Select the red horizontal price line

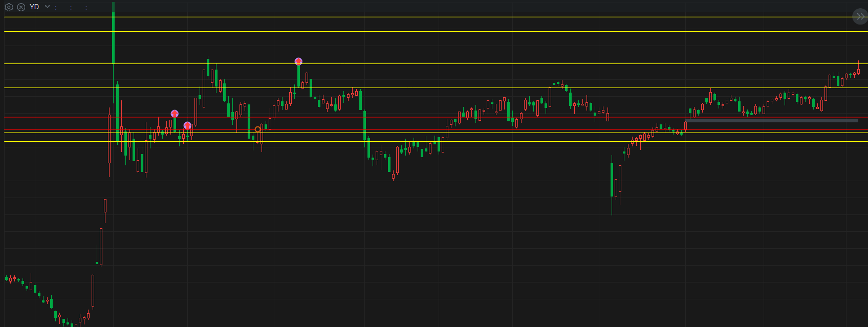pyautogui.click(x=436, y=117)
